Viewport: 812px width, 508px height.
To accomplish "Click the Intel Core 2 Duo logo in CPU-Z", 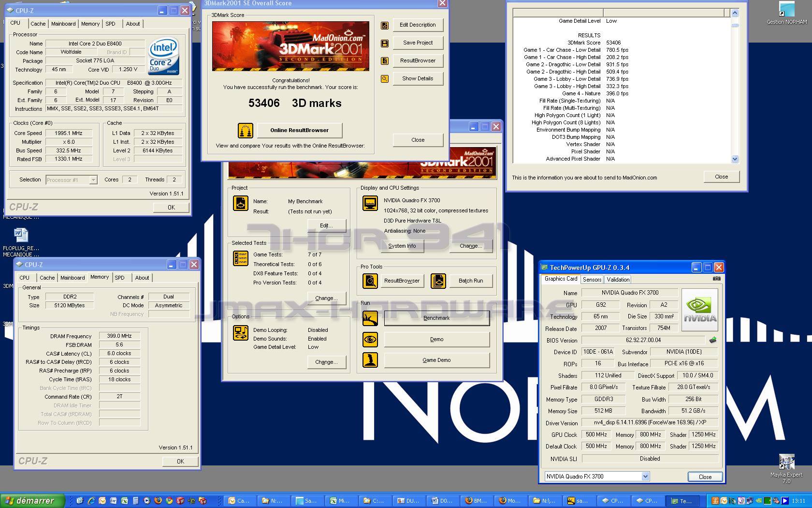I will [164, 57].
